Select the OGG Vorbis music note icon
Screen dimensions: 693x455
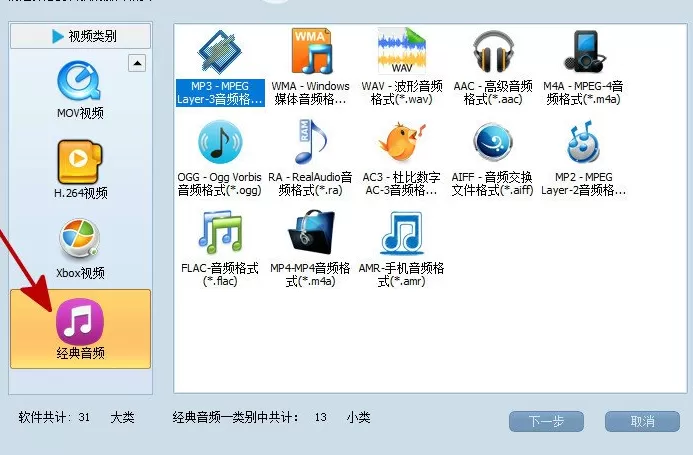click(220, 142)
